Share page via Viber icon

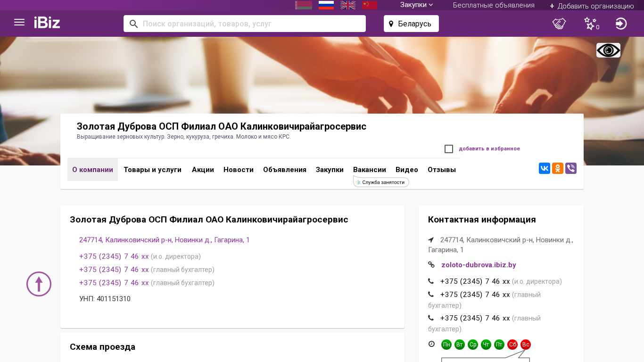tap(571, 168)
